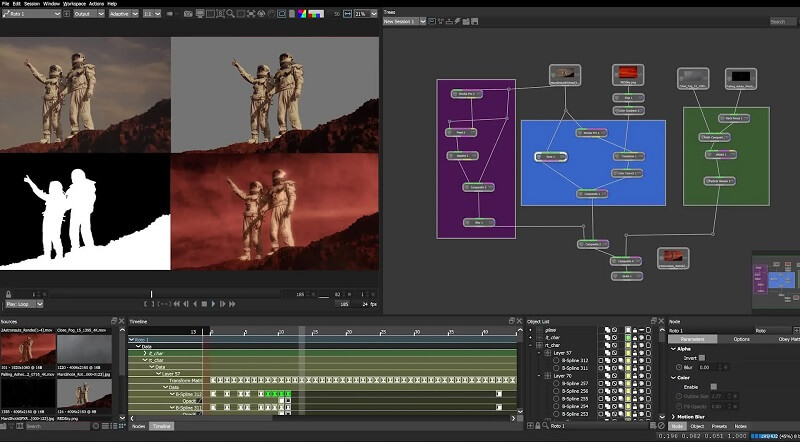Select the Close_Fog source thumbnail

point(84,349)
